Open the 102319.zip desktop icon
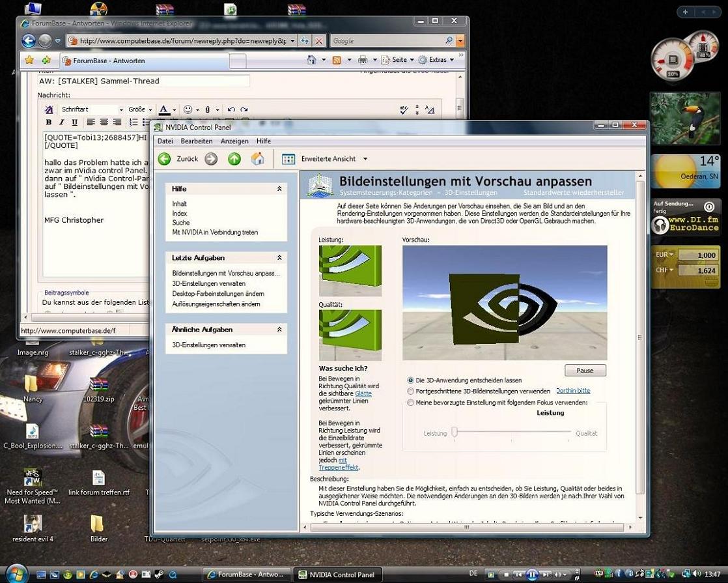Screen dimensions: 728x583 point(98,390)
